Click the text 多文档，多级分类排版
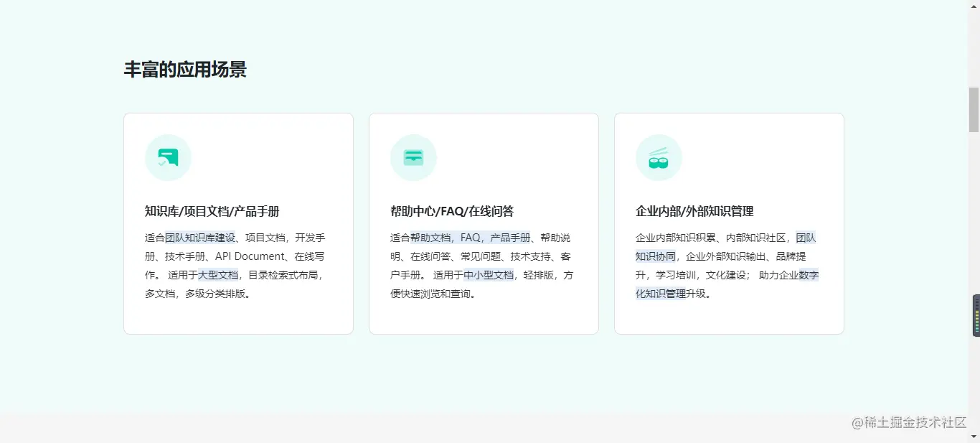The image size is (980, 443). pyautogui.click(x=195, y=294)
